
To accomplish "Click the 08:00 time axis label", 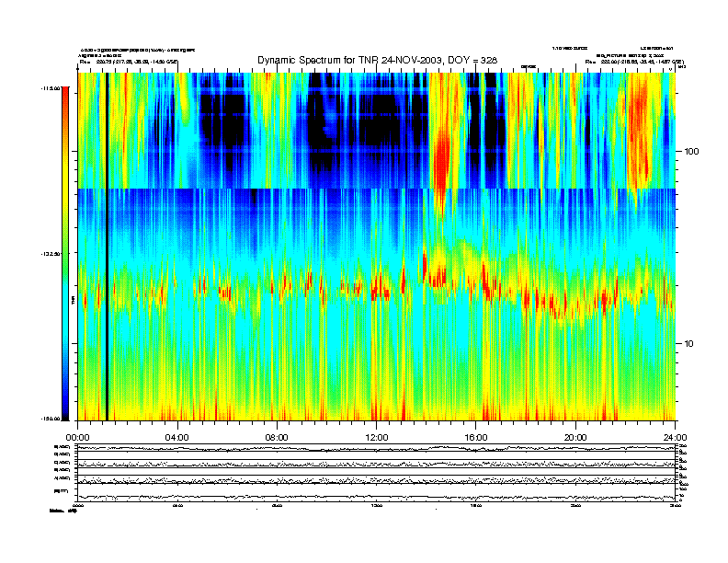I will point(277,438).
